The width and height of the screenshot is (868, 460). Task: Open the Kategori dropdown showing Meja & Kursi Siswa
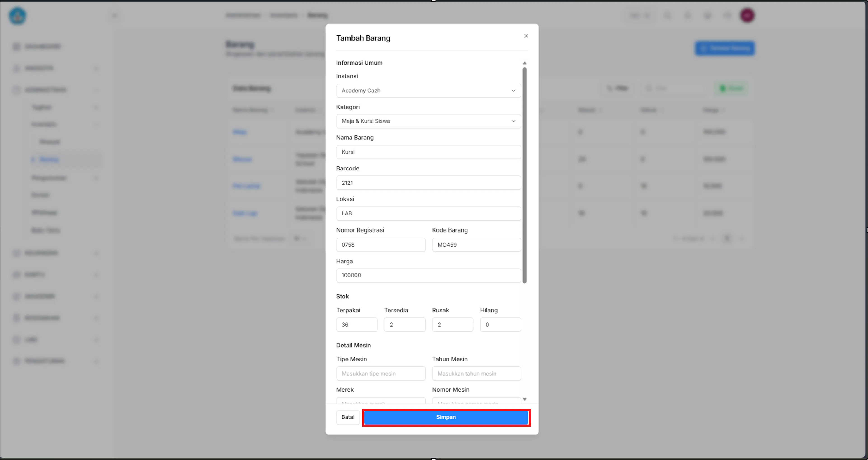tap(428, 121)
